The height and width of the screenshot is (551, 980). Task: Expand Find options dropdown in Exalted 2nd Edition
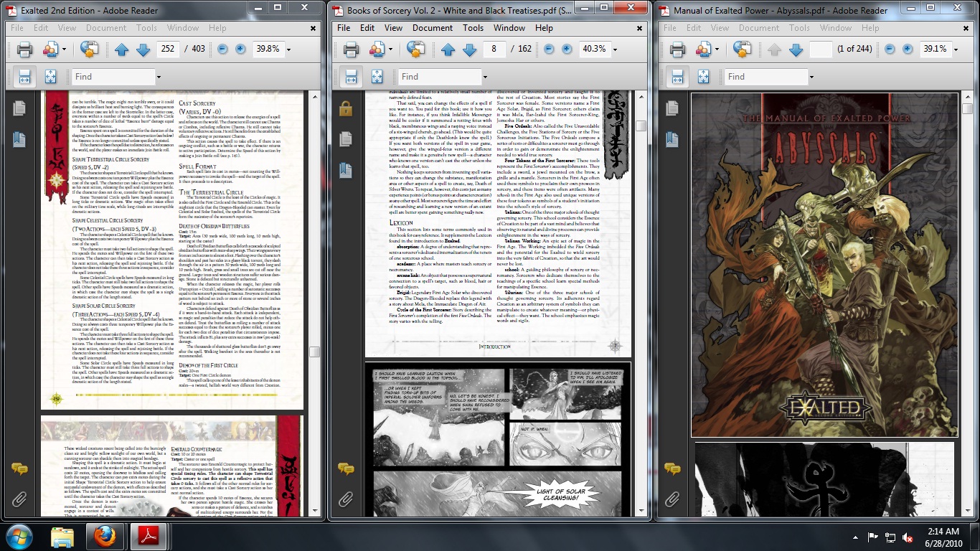coord(159,77)
